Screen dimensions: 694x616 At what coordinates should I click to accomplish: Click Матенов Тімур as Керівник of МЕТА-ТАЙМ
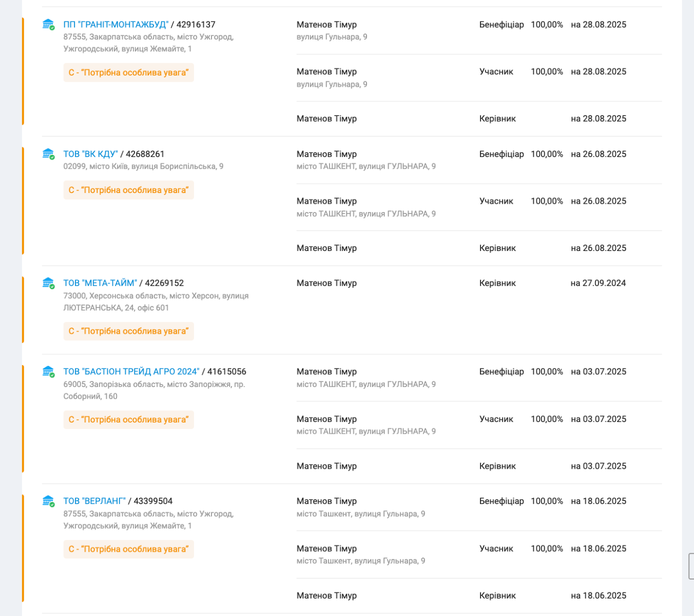point(326,283)
